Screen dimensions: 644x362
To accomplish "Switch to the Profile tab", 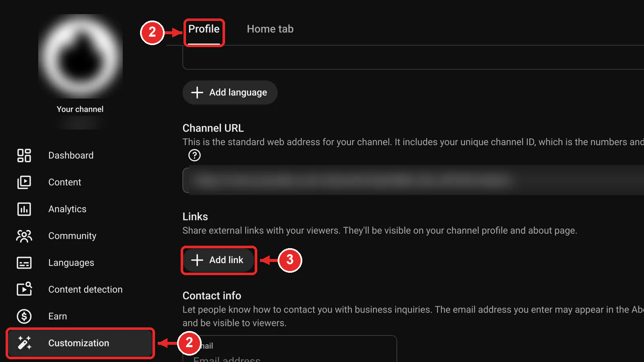I will point(204,29).
